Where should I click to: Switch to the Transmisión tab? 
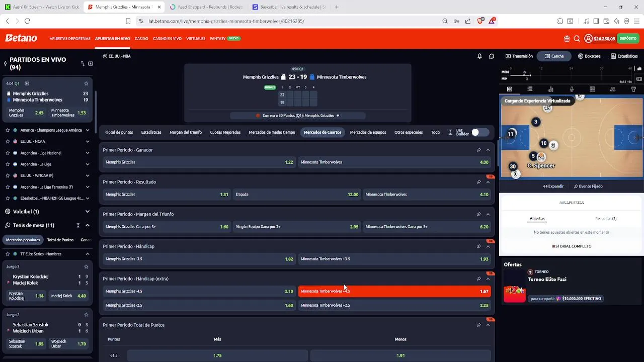(x=519, y=56)
